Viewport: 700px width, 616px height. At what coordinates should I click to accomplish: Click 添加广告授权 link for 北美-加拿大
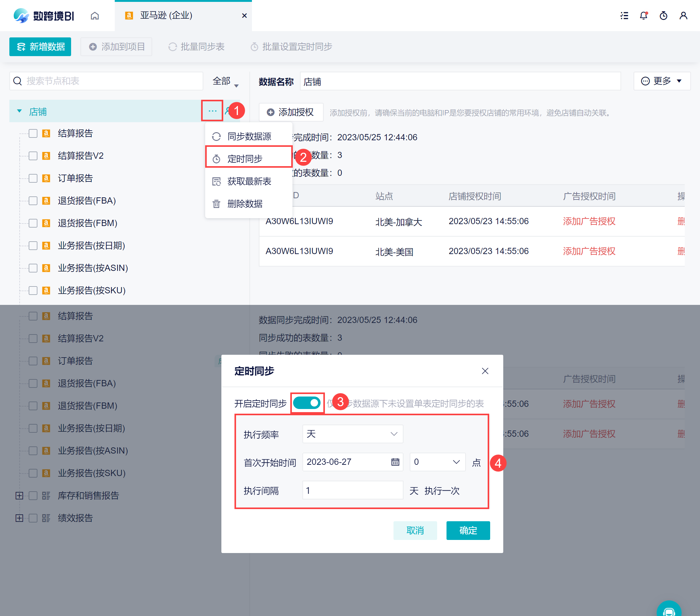(589, 222)
